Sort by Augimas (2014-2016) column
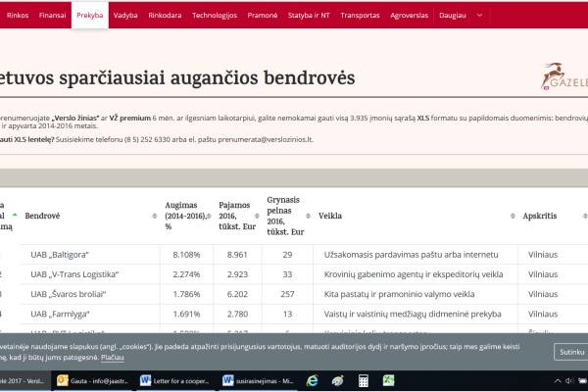The height and width of the screenshot is (392, 588). point(209,216)
